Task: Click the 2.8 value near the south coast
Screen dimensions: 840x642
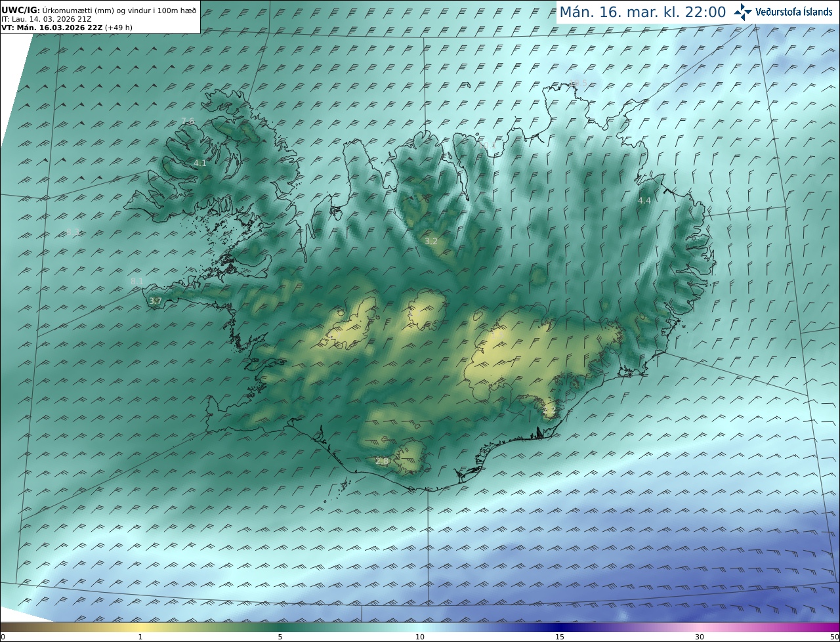Action: pos(382,461)
